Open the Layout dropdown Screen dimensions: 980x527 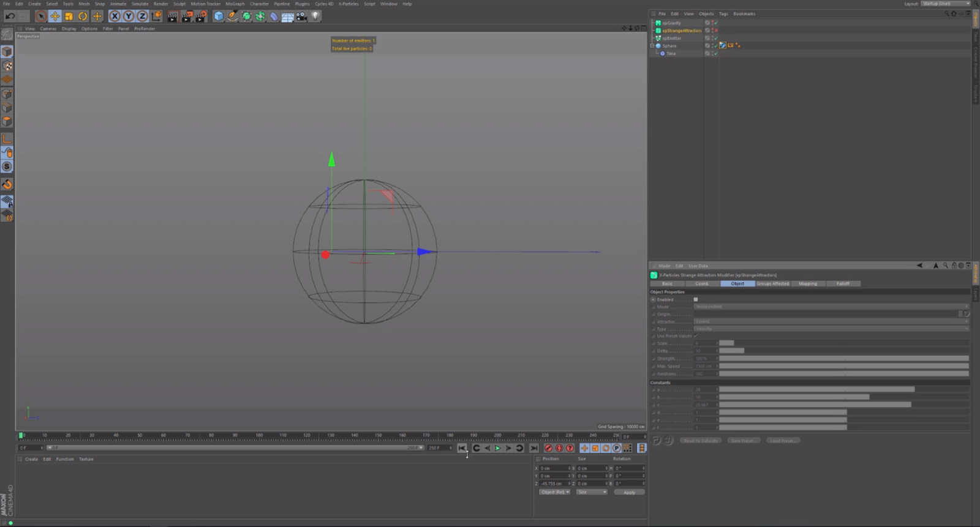(947, 4)
